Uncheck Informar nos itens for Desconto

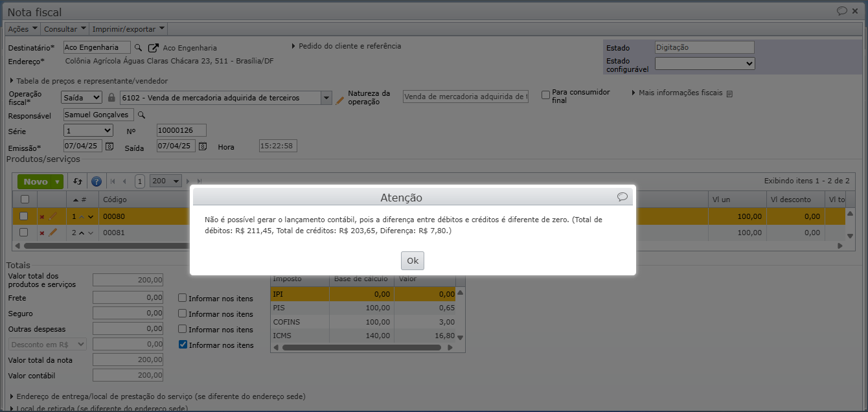click(183, 345)
